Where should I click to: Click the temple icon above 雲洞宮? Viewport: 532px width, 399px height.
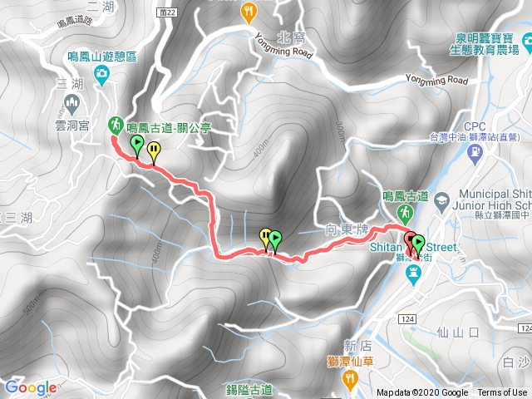coord(71,103)
